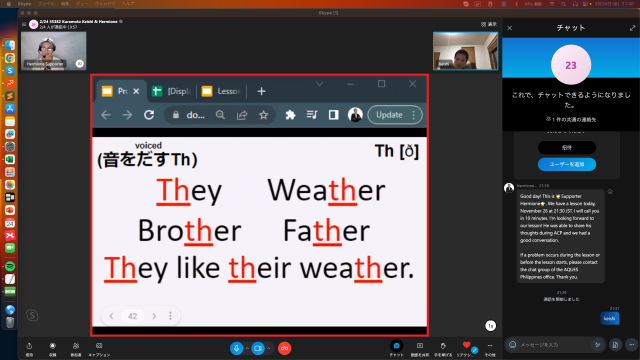Image resolution: width=640 pixels, height=360 pixels.
Task: Click the slide number 42 indicator
Action: (x=133, y=316)
